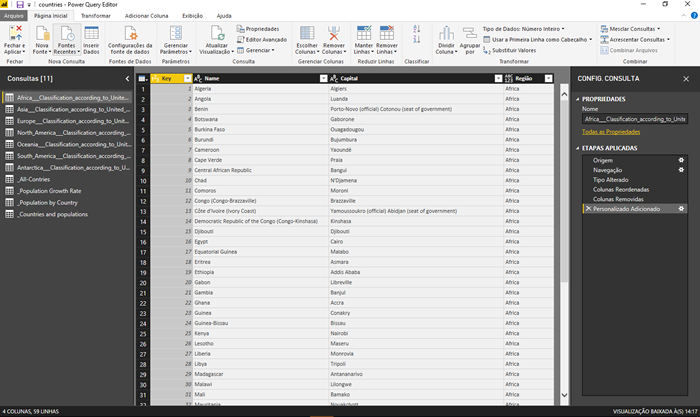
Task: Select Tipo Alterado applied step
Action: (635, 179)
